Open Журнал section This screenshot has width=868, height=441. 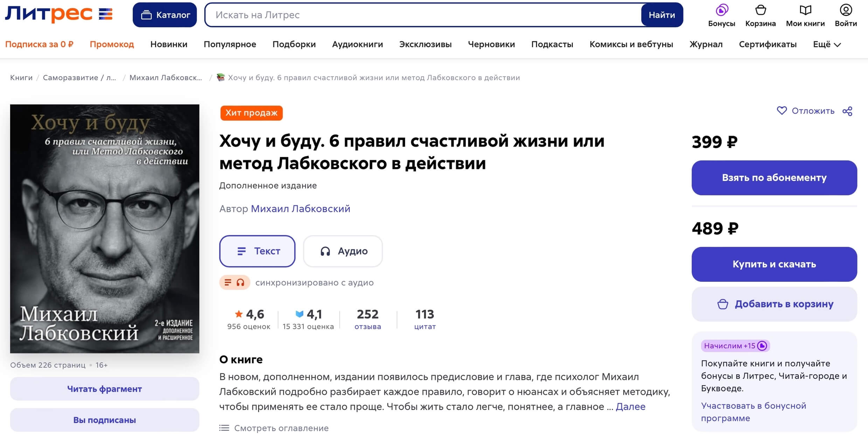point(706,44)
